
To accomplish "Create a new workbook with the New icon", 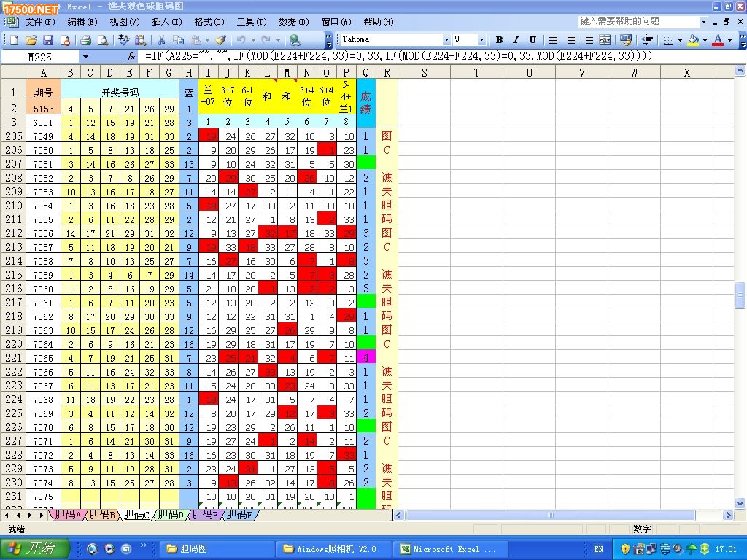I will (15, 40).
